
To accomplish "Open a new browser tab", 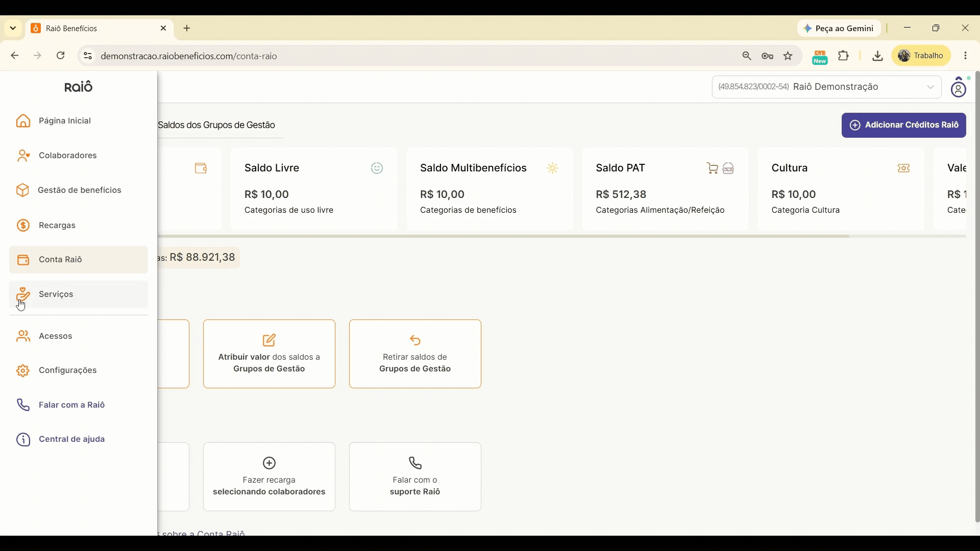I will (187, 29).
